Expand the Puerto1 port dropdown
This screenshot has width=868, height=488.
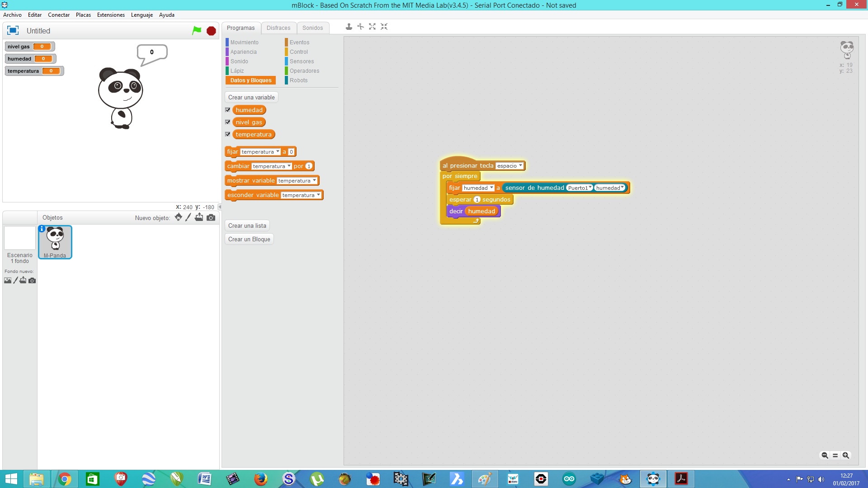pyautogui.click(x=580, y=188)
